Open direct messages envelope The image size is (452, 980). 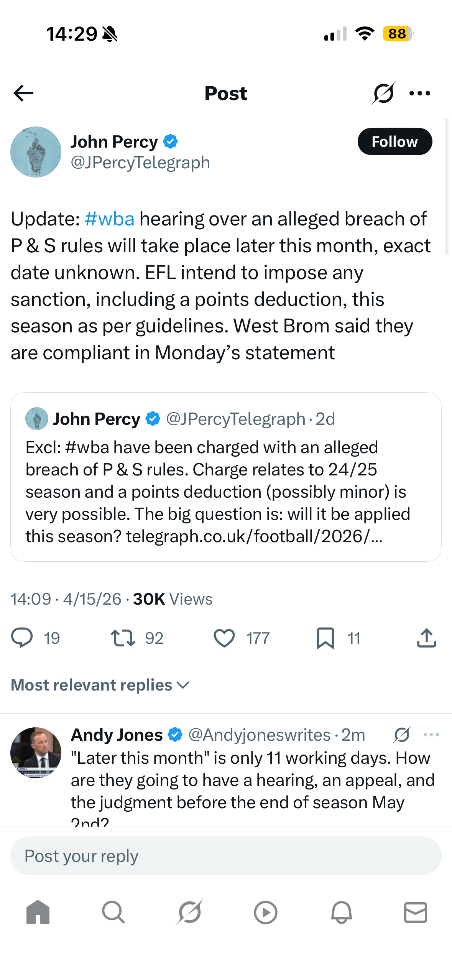416,912
